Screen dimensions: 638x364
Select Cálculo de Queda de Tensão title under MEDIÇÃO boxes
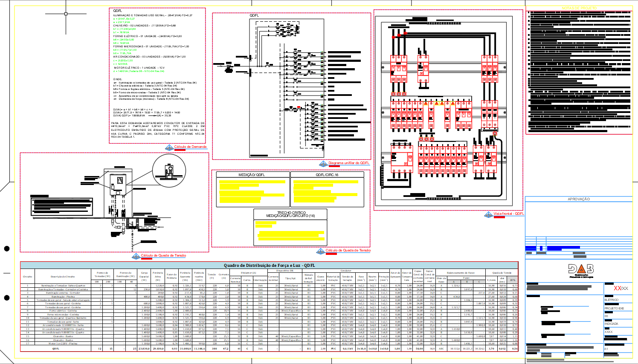click(x=348, y=250)
